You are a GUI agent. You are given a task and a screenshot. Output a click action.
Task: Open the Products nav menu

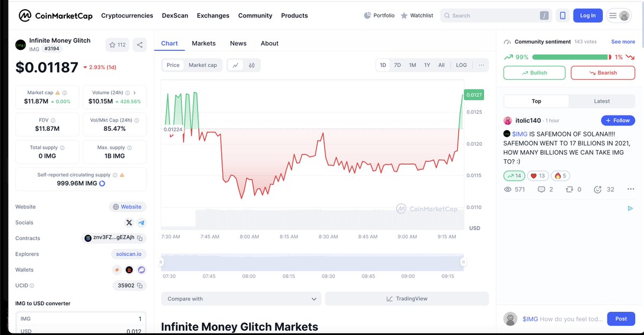(295, 16)
